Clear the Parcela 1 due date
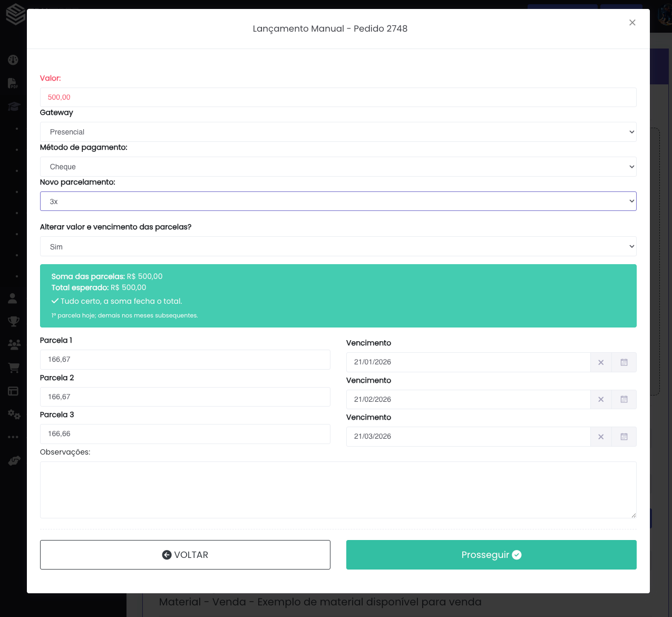The height and width of the screenshot is (617, 672). [x=601, y=362]
